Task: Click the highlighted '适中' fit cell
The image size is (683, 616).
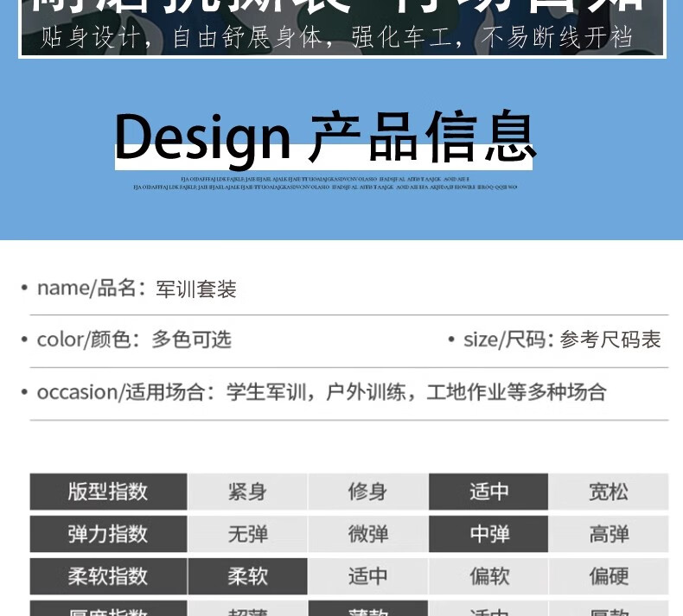Action: point(488,492)
